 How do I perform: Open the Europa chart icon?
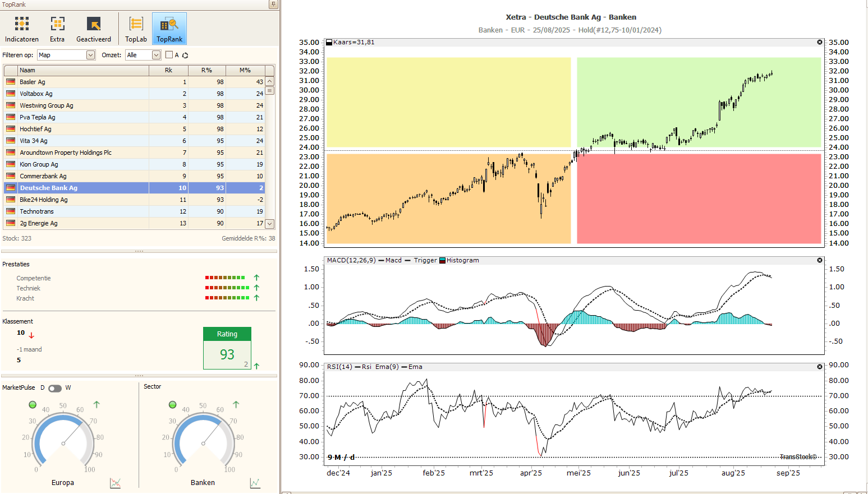click(116, 483)
